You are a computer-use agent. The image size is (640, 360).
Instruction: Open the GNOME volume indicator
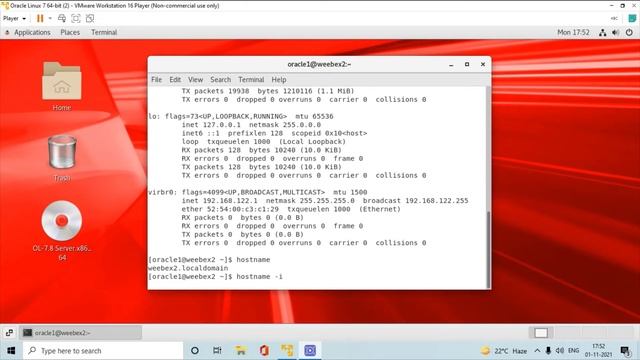pos(616,33)
